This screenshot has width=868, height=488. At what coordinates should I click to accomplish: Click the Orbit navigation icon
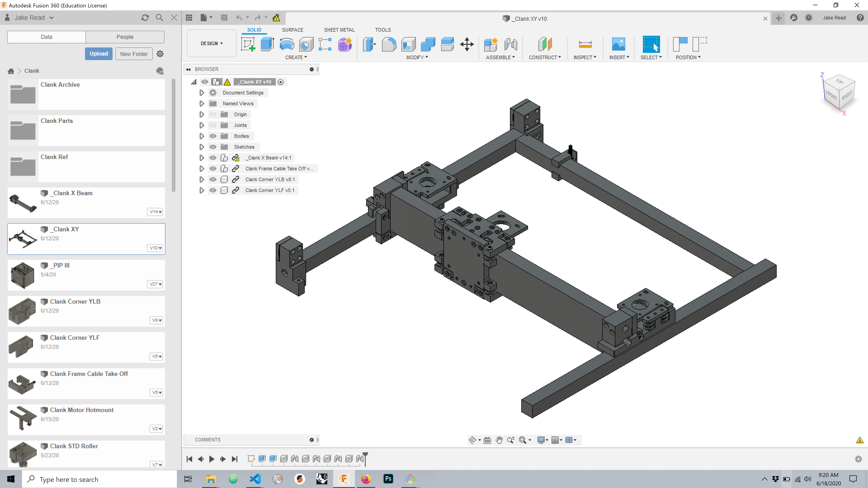point(472,440)
